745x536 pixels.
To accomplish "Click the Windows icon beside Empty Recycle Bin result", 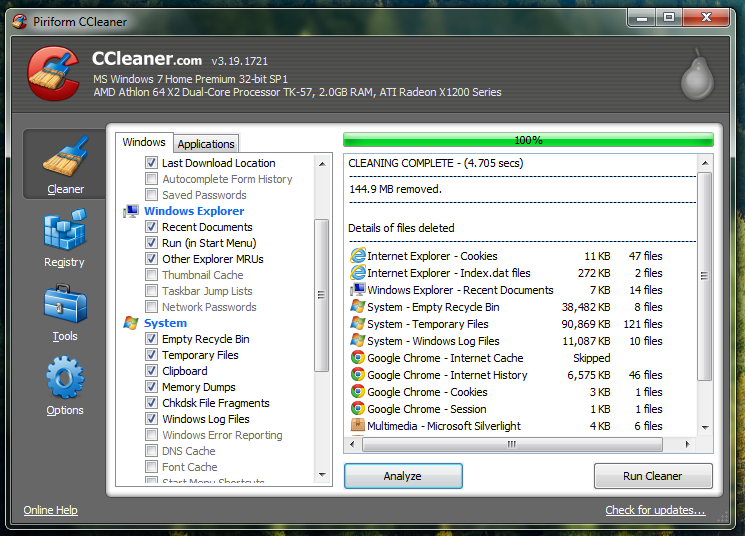I will point(357,306).
